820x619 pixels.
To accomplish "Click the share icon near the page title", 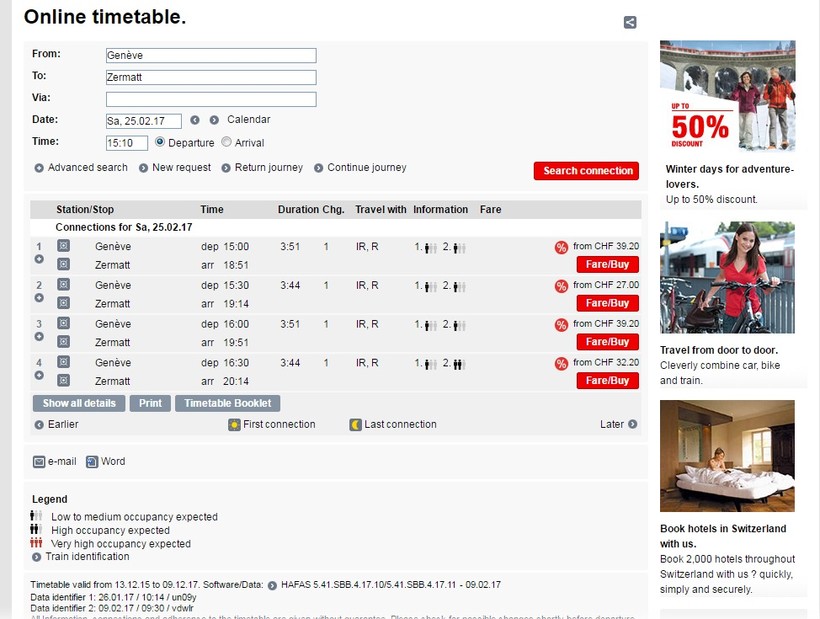I will click(x=630, y=22).
